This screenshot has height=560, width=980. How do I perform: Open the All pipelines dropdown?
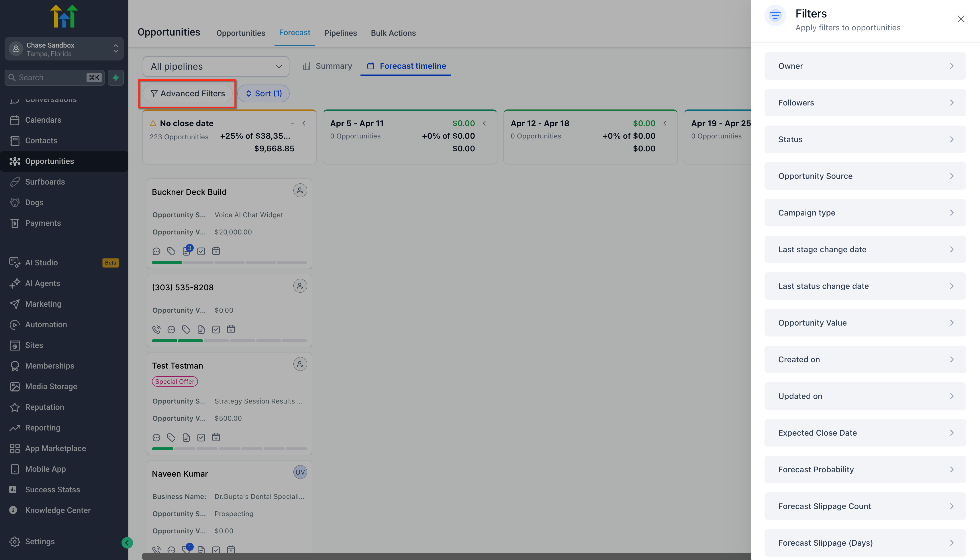[x=216, y=66]
